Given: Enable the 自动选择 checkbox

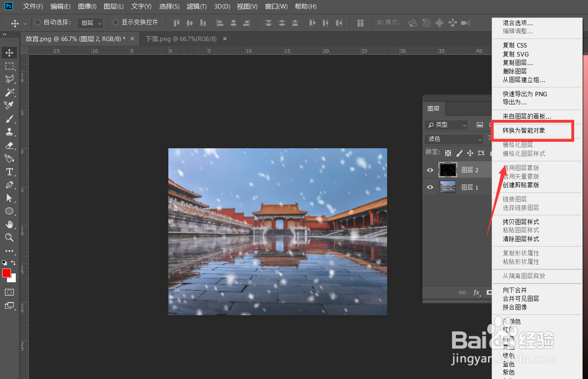Looking at the screenshot, I should pos(37,22).
